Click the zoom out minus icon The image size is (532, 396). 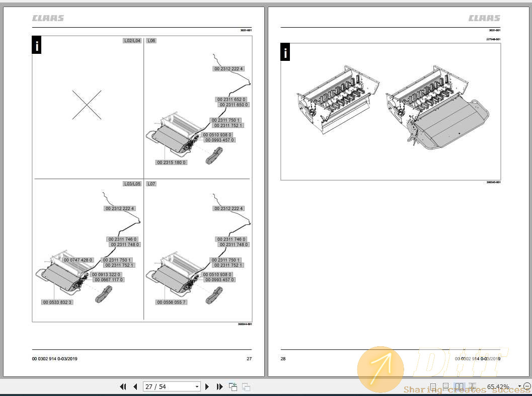click(527, 386)
